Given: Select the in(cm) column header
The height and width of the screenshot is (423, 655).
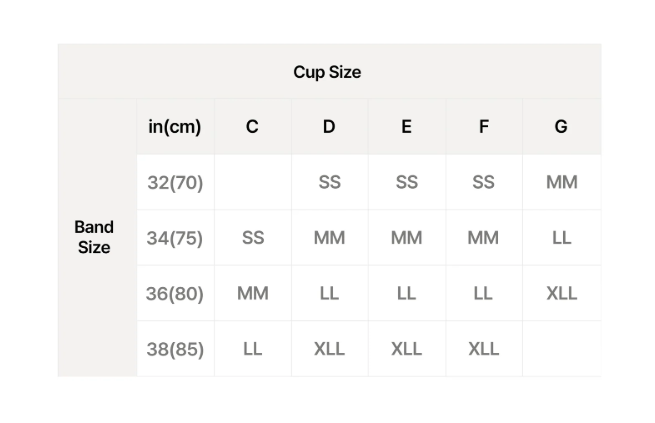Looking at the screenshot, I should (174, 126).
